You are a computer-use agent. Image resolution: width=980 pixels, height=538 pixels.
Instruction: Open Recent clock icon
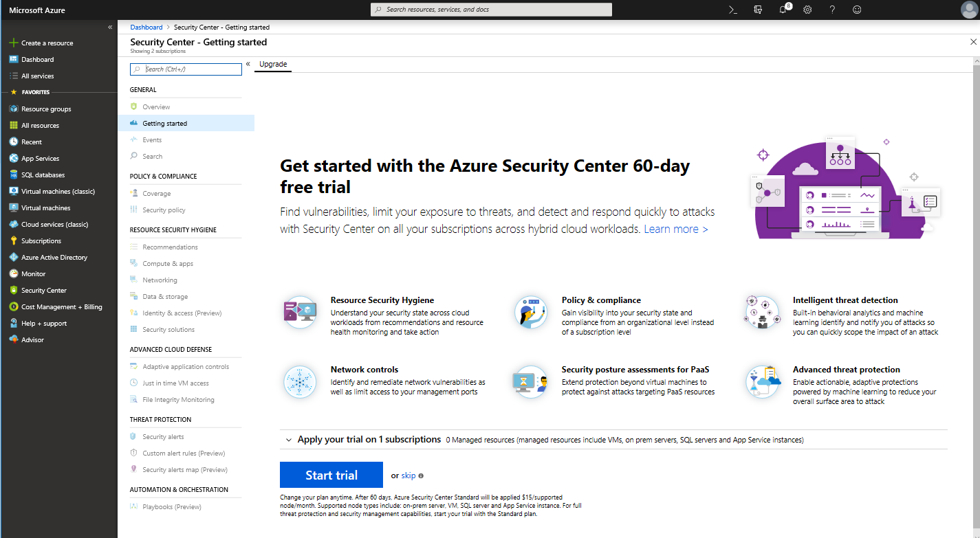[14, 142]
